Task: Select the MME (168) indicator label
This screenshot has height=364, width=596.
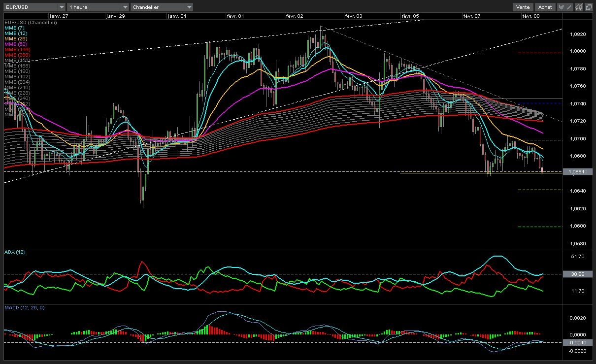Action: point(17,66)
